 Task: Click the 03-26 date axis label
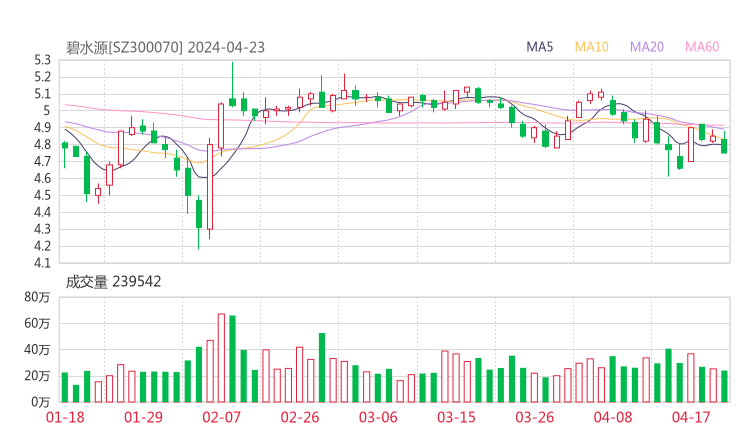pos(534,417)
